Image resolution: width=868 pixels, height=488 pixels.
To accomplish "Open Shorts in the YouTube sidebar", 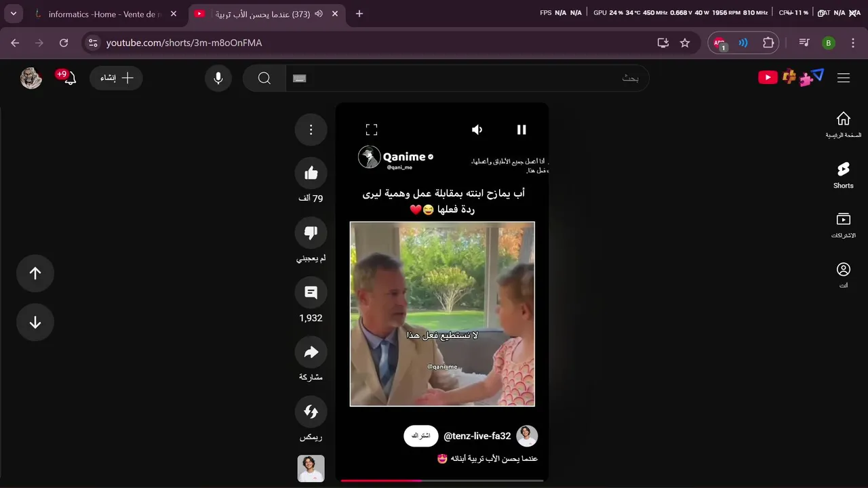I will tap(844, 175).
